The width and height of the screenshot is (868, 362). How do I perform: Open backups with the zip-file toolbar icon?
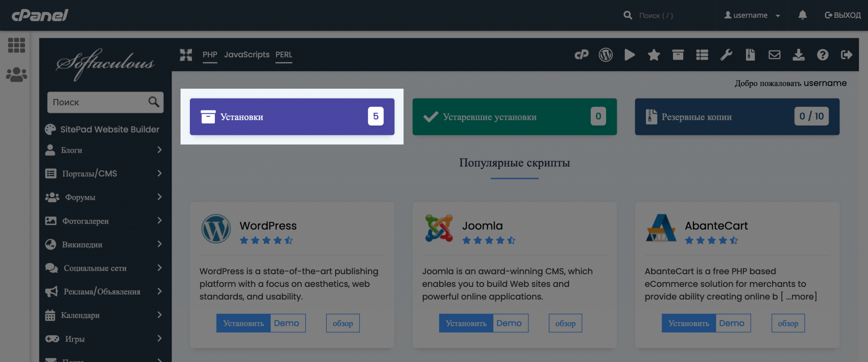coord(750,55)
